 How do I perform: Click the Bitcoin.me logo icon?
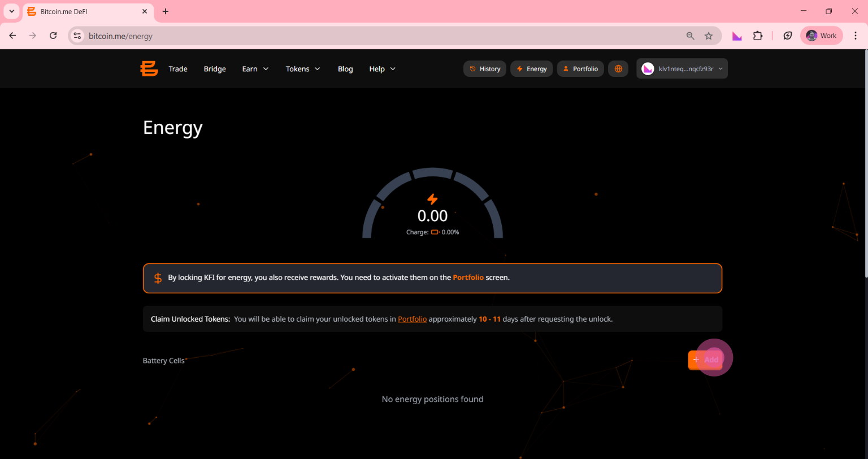(149, 69)
